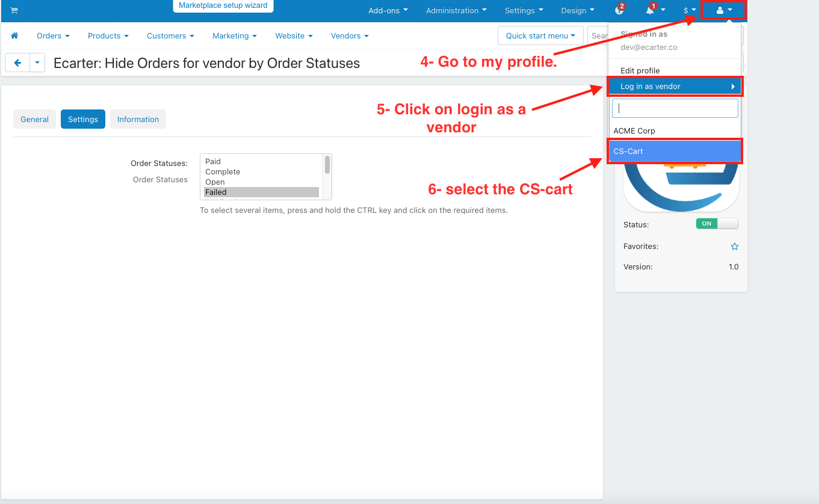Viewport: 819px width, 504px height.
Task: Click the shopping cart storefront icon
Action: pyautogui.click(x=14, y=11)
